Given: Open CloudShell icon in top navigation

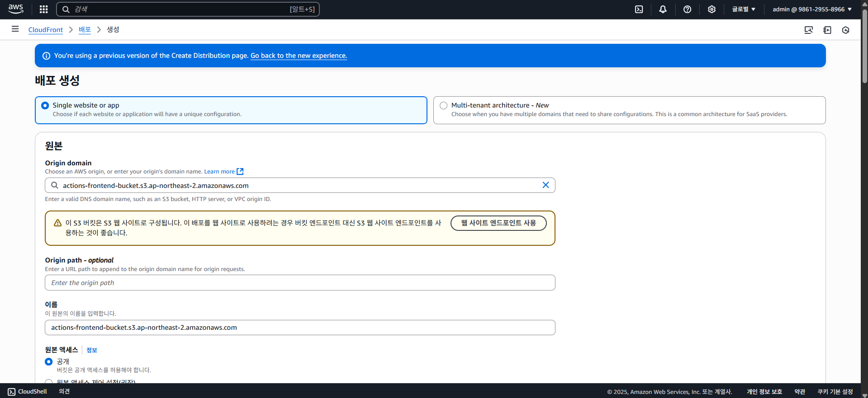Looking at the screenshot, I should click(x=639, y=9).
